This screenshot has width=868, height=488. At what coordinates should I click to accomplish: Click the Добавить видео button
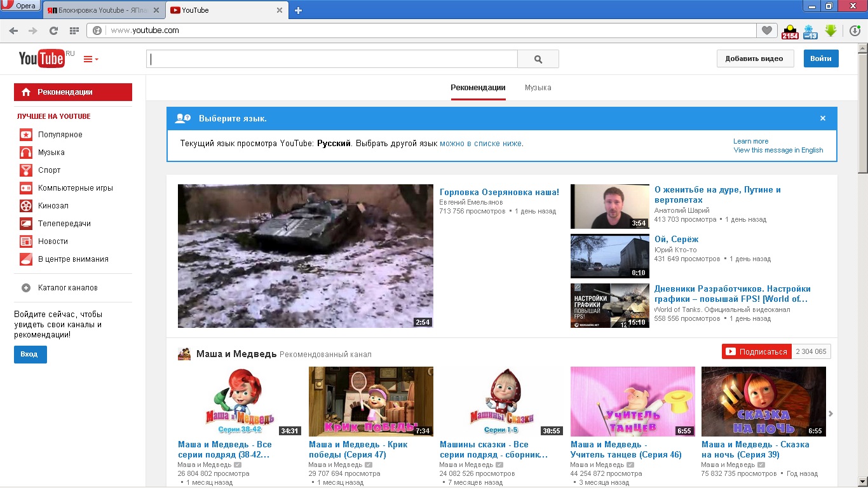coord(754,58)
